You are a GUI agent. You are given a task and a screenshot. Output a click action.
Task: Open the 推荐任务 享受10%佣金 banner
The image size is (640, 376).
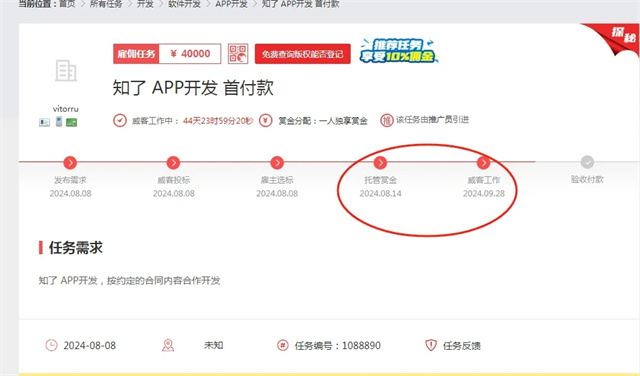(399, 51)
